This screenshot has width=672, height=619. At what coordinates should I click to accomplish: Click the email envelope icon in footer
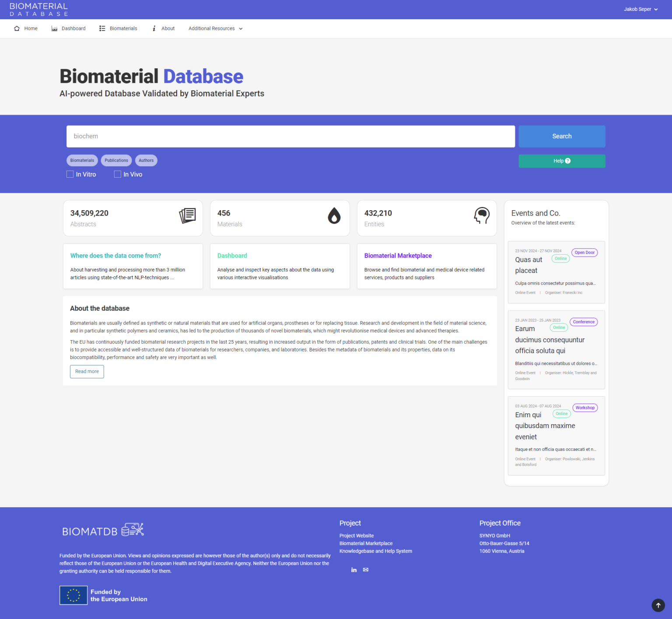point(366,570)
